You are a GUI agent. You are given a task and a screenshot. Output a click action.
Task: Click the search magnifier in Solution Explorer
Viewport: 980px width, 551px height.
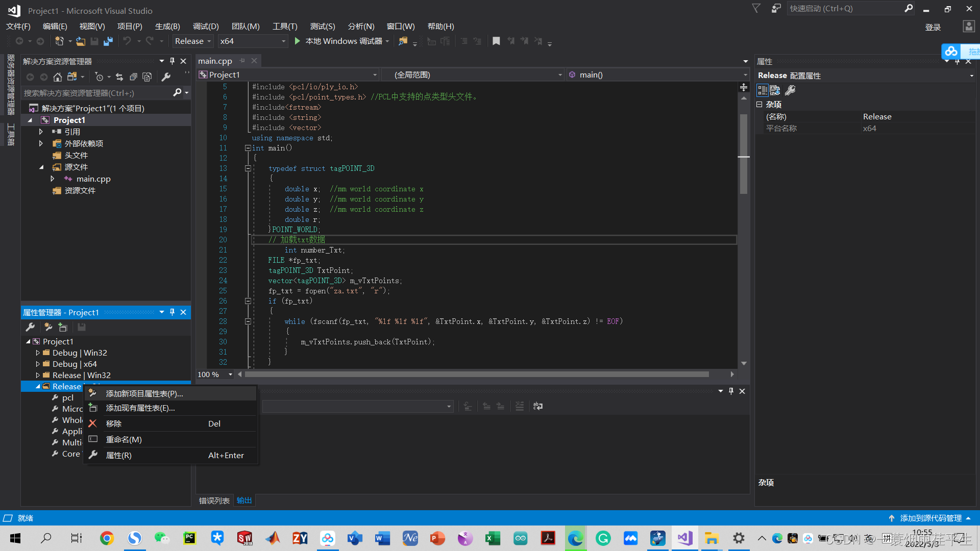(x=177, y=92)
